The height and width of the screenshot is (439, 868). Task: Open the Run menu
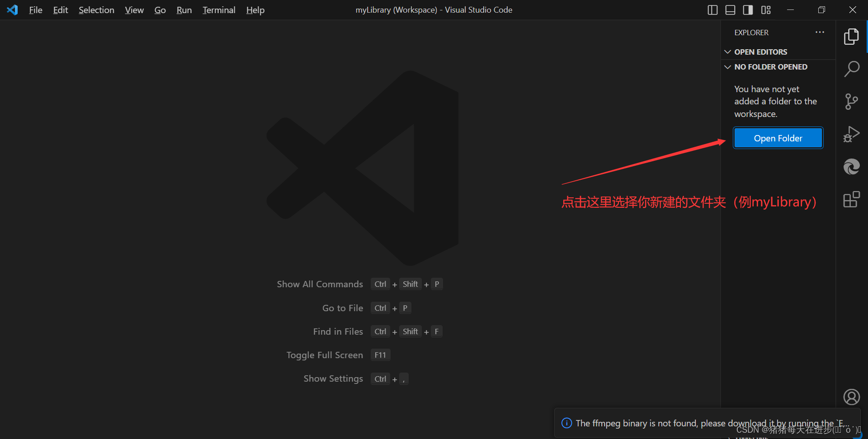pyautogui.click(x=184, y=10)
